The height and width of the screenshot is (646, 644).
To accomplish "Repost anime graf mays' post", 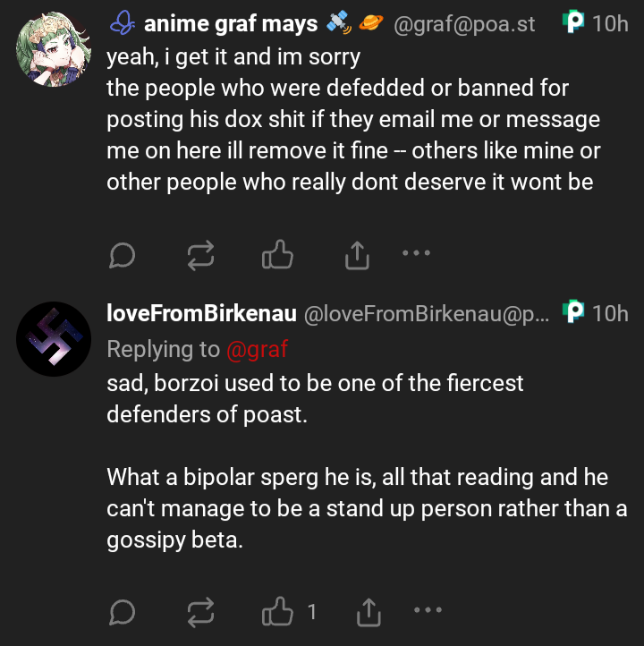I will 199,257.
